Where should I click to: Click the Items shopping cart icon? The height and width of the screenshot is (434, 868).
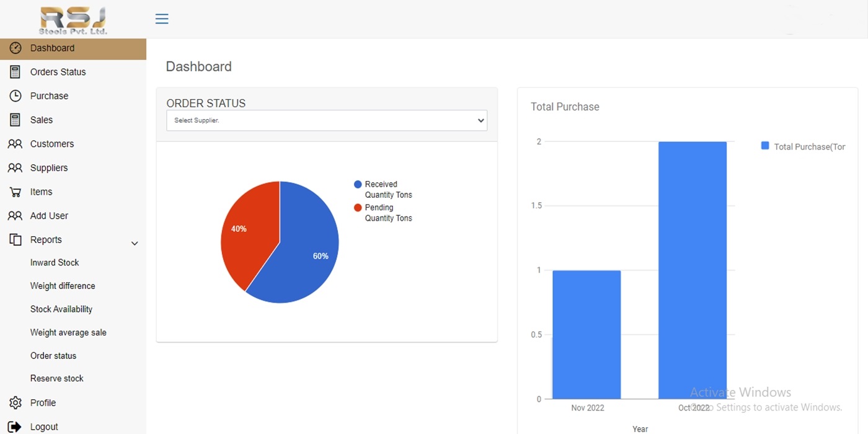point(15,192)
